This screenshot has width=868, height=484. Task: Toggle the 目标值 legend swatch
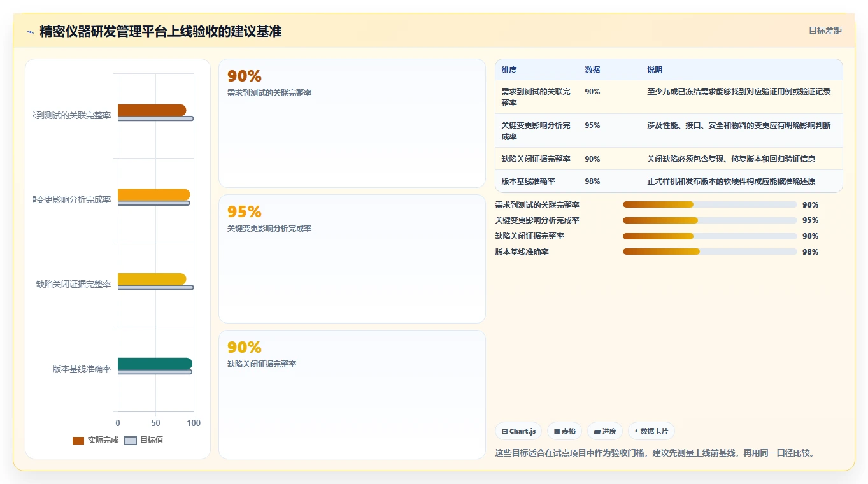(x=131, y=440)
